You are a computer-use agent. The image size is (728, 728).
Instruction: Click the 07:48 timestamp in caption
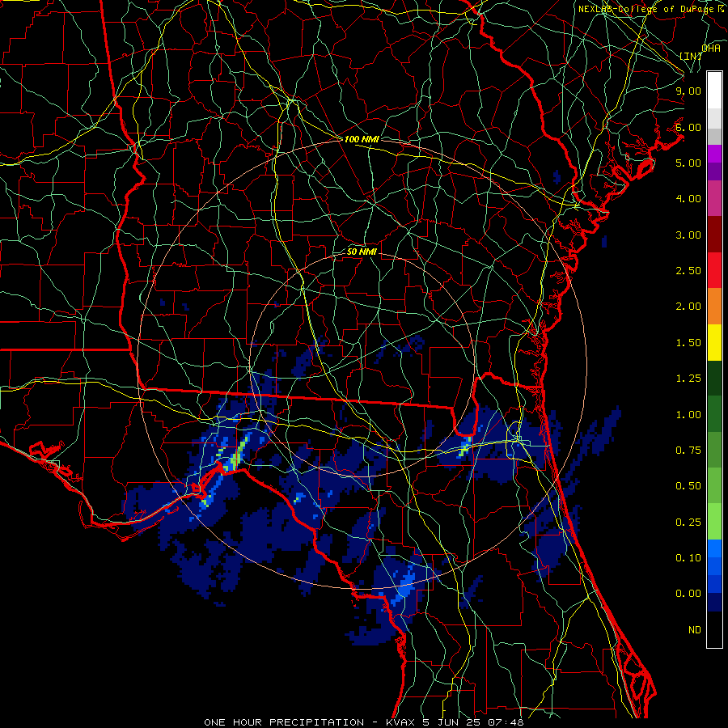[x=506, y=722]
